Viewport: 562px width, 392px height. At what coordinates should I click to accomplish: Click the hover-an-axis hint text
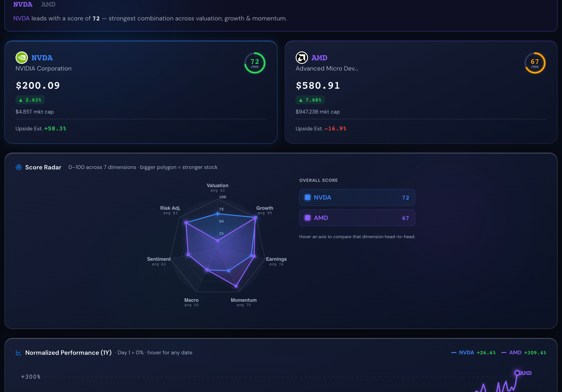tap(357, 237)
